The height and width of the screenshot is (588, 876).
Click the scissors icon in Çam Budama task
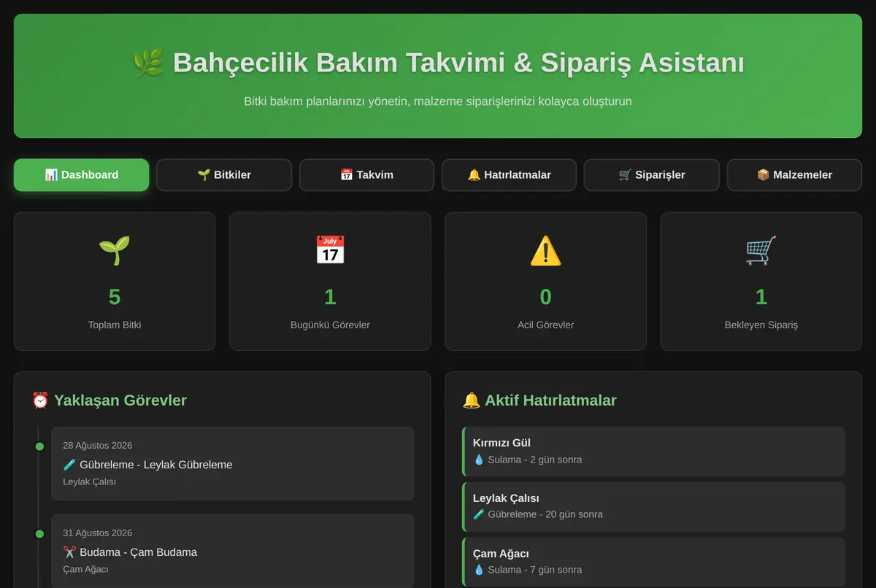click(69, 552)
